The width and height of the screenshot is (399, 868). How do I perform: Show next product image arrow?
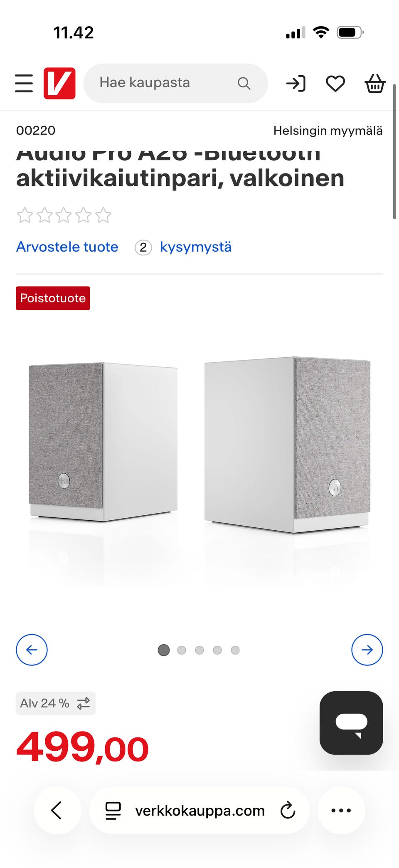pos(367,650)
